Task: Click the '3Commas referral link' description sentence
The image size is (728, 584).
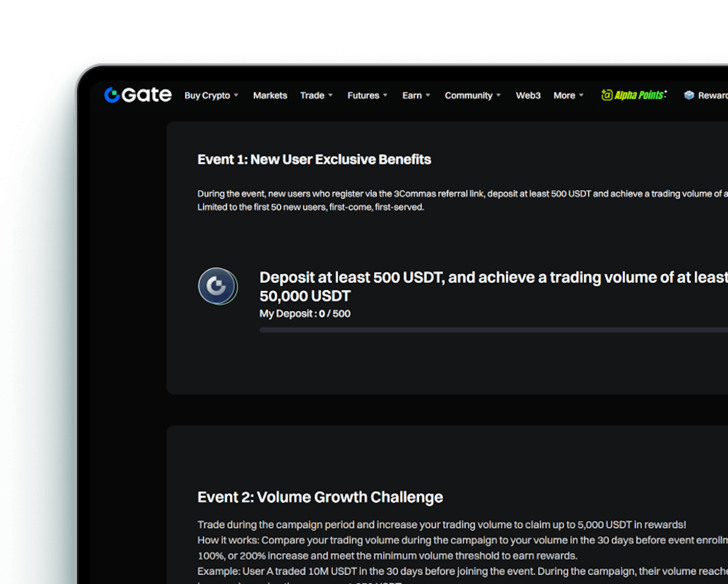Action: 463,194
